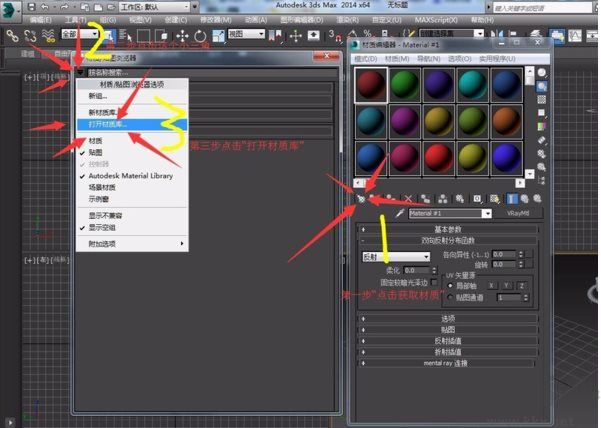The width and height of the screenshot is (601, 428).
Task: Click the Undo arrow in title bar
Action: [x=45, y=7]
